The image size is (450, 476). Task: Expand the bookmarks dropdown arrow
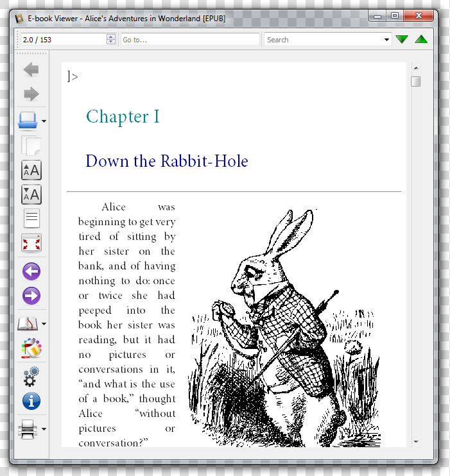point(44,324)
